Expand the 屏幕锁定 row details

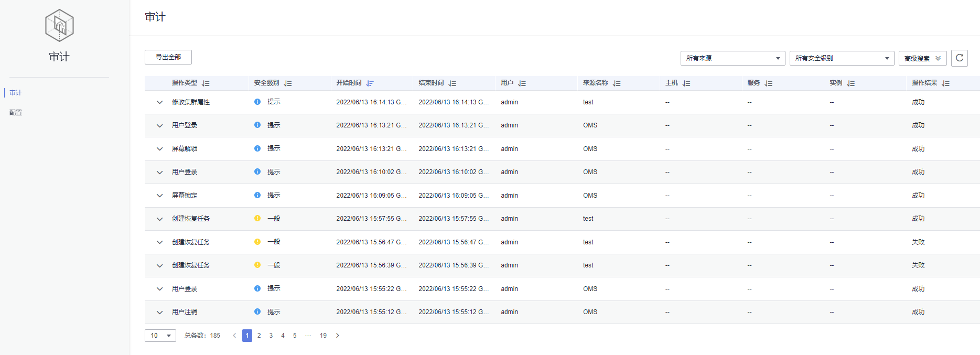click(x=159, y=196)
